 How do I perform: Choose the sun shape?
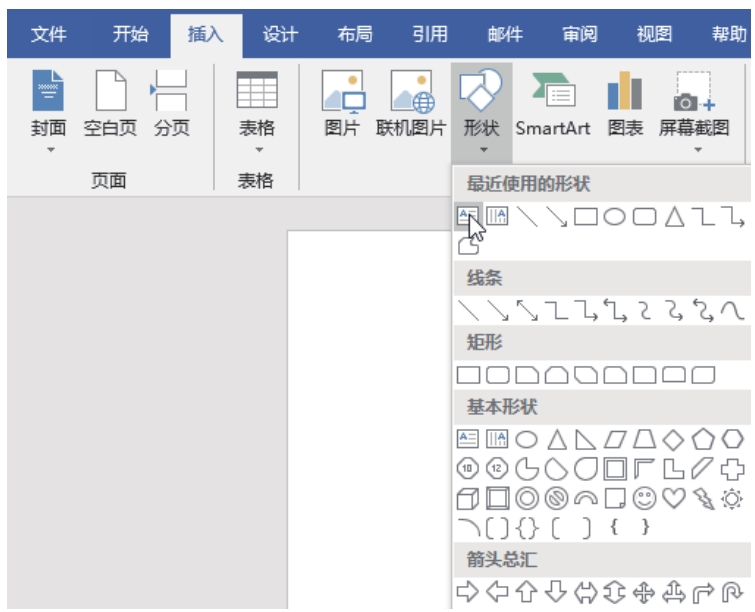732,498
